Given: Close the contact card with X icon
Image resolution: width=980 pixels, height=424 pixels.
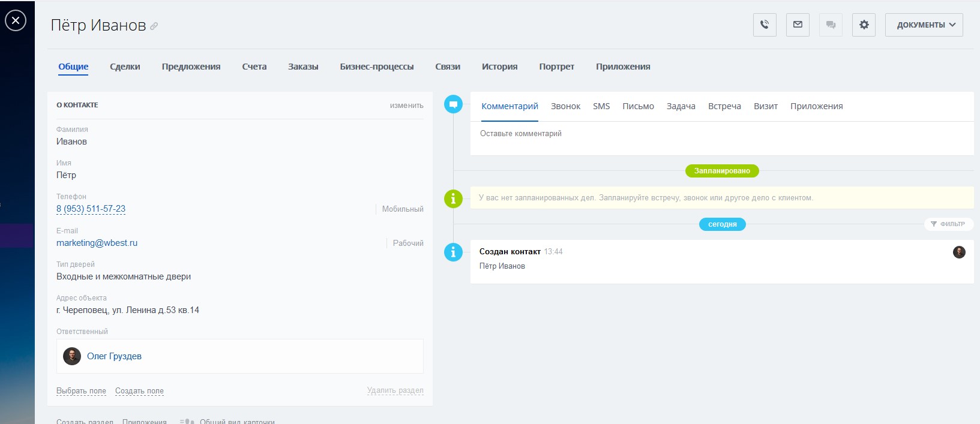Looking at the screenshot, I should coord(16,20).
